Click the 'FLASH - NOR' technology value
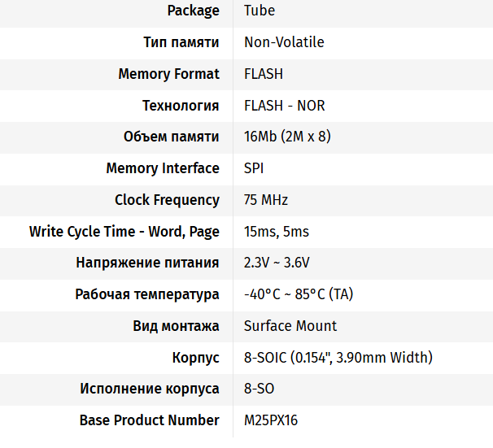Image resolution: width=493 pixels, height=448 pixels. pyautogui.click(x=285, y=106)
